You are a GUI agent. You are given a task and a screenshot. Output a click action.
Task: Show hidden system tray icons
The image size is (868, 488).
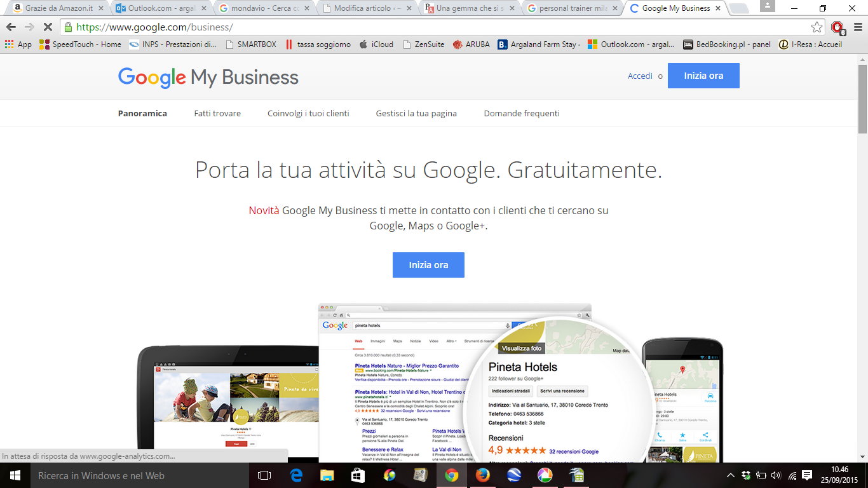click(x=731, y=475)
